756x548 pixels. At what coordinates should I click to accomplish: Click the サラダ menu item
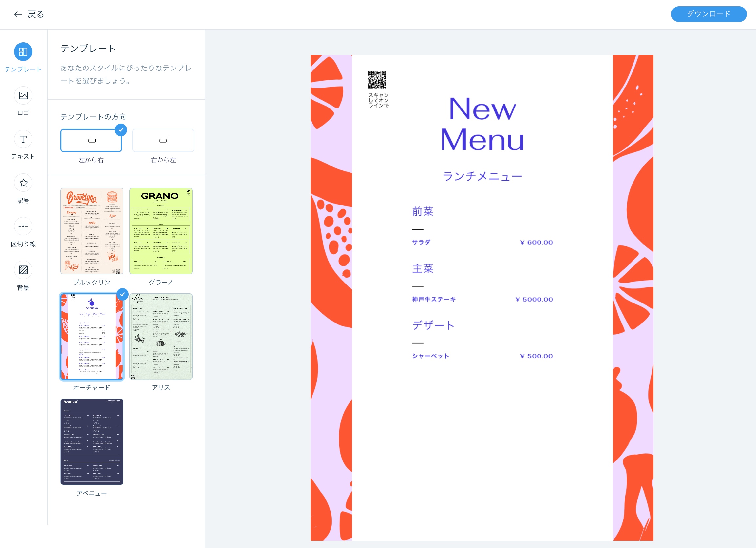[x=421, y=242]
